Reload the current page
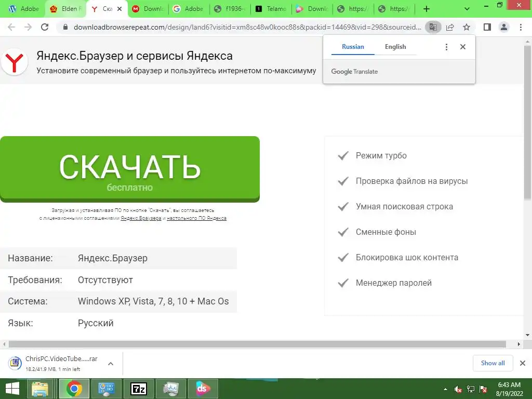532x399 pixels. click(x=45, y=27)
